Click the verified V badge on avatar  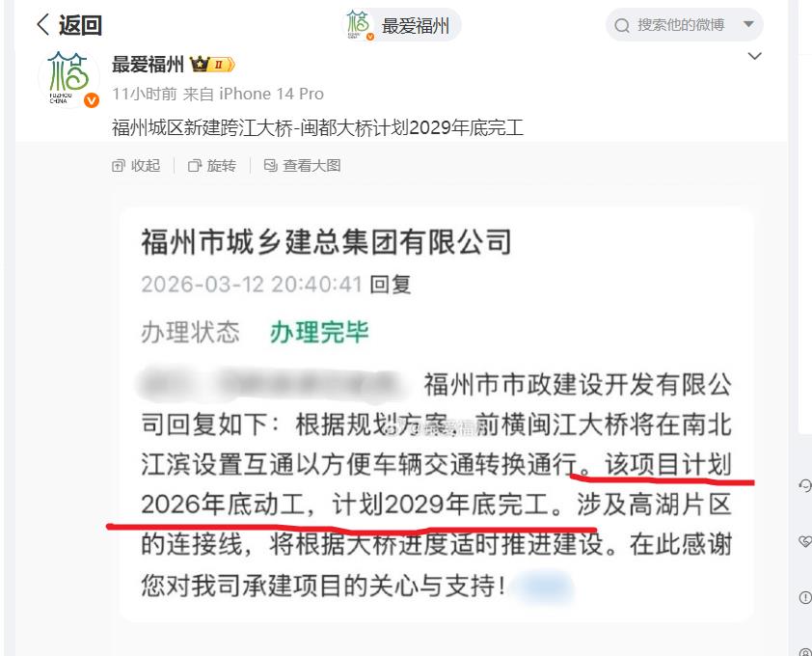(x=92, y=100)
